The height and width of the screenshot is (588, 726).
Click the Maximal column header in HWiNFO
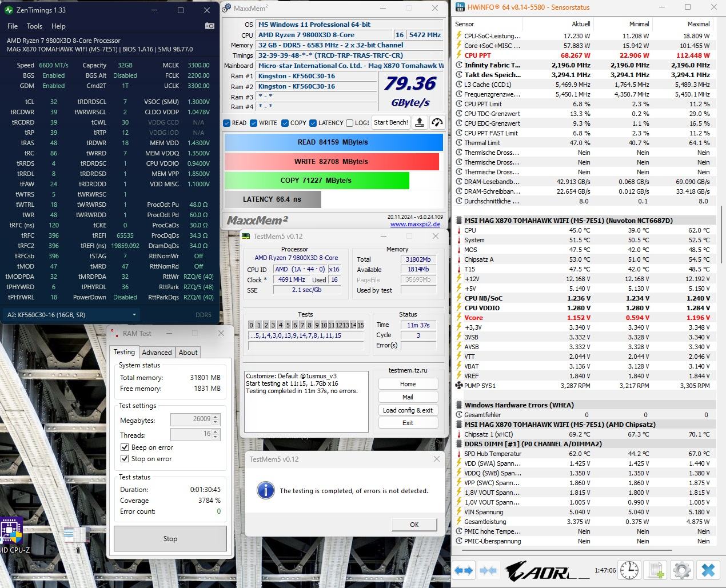click(x=699, y=24)
